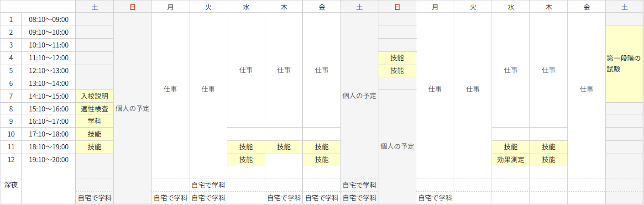
Task: Click the first red 日 column header
Action: pos(132,7)
